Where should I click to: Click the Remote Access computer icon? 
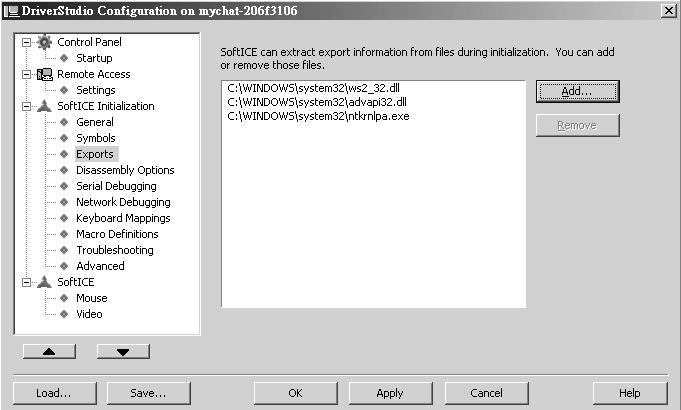(44, 74)
